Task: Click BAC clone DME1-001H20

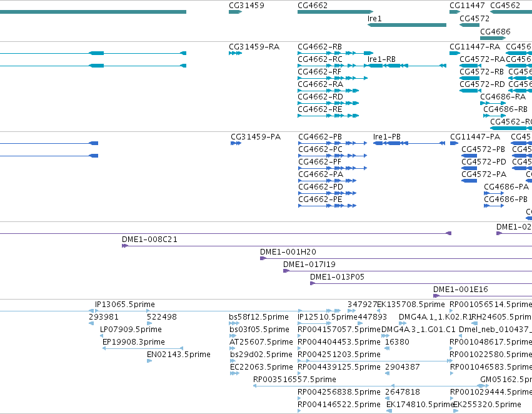Action: [x=288, y=252]
